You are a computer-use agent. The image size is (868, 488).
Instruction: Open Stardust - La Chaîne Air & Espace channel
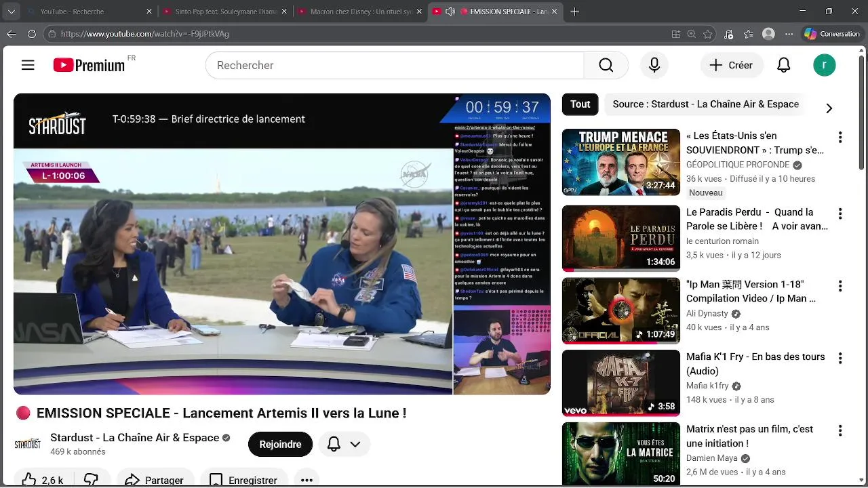coord(135,438)
